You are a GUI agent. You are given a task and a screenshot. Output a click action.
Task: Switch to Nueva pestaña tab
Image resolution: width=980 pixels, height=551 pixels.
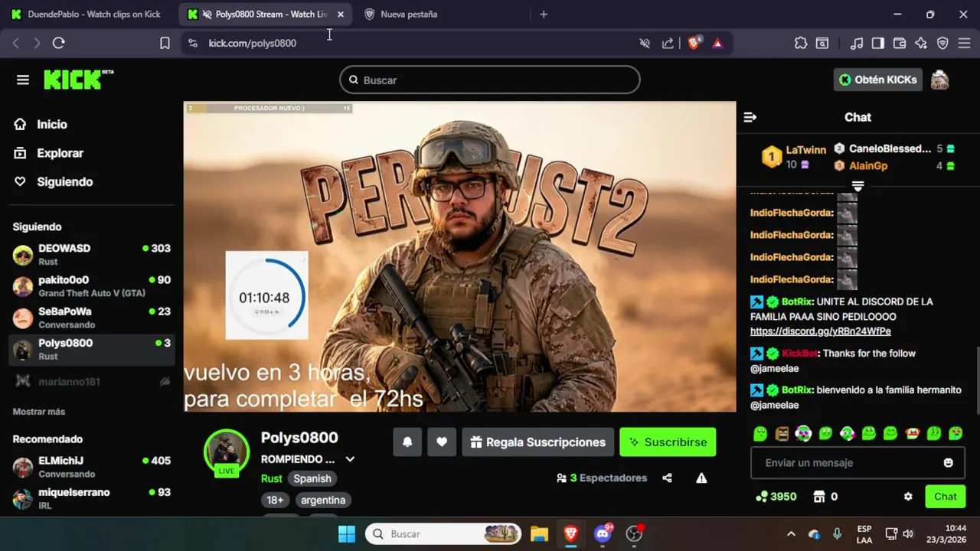444,14
